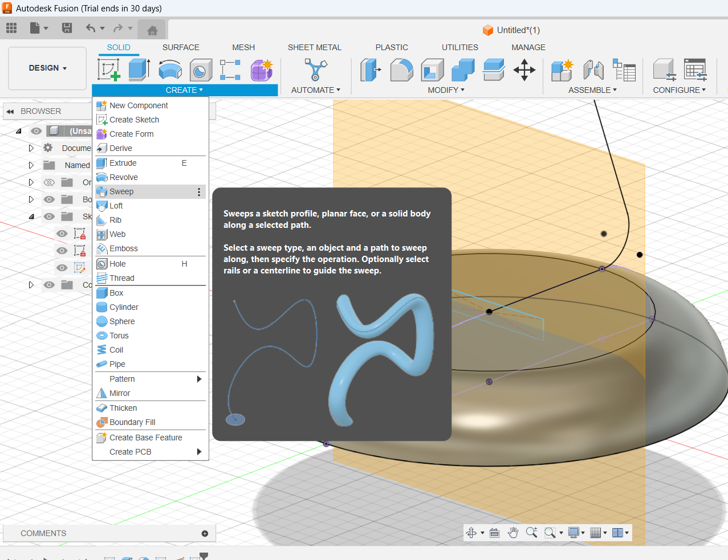The height and width of the screenshot is (560, 728).
Task: Open the CONFIGURE panel dropdown
Action: click(679, 90)
